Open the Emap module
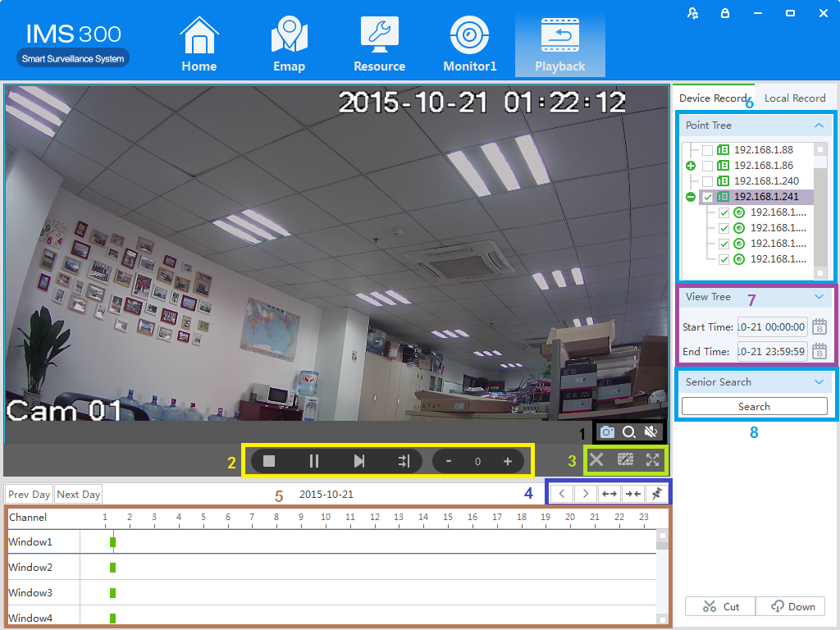The image size is (840, 630). (289, 43)
